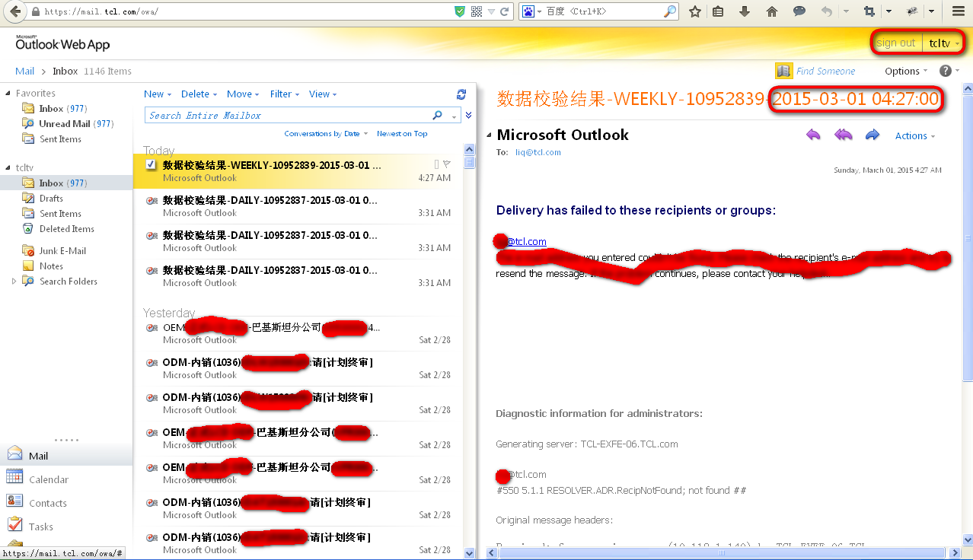This screenshot has width=973, height=560.
Task: Open the Move dropdown menu
Action: (244, 94)
